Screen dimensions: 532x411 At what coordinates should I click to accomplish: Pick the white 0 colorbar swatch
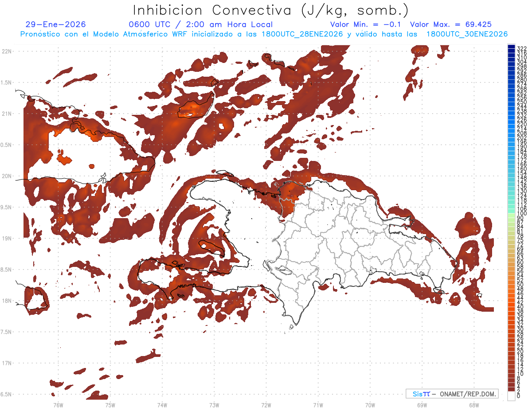[512, 396]
